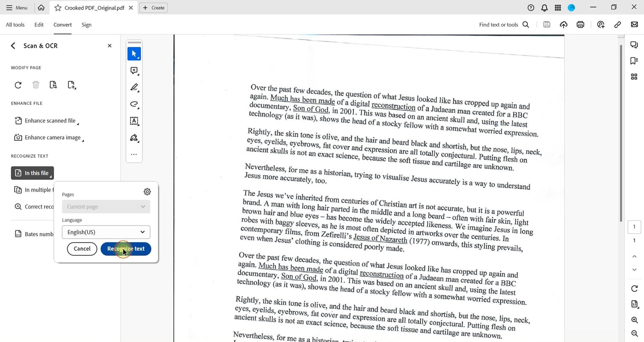This screenshot has width=644, height=342.
Task: Select the Selection arrow tool
Action: (134, 53)
